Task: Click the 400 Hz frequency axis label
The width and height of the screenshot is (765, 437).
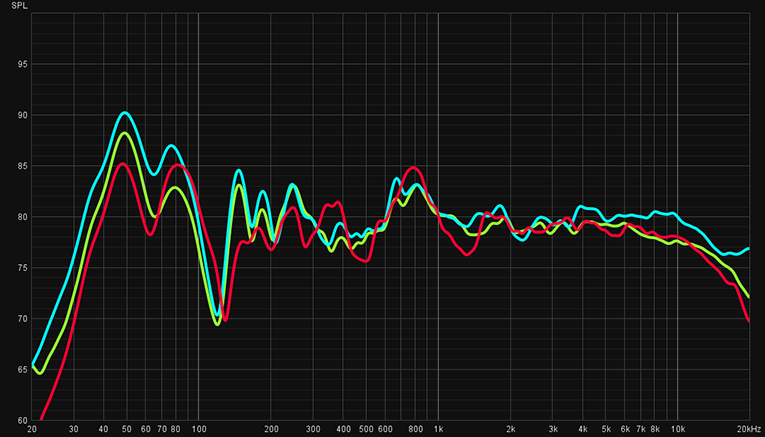Action: click(x=343, y=430)
